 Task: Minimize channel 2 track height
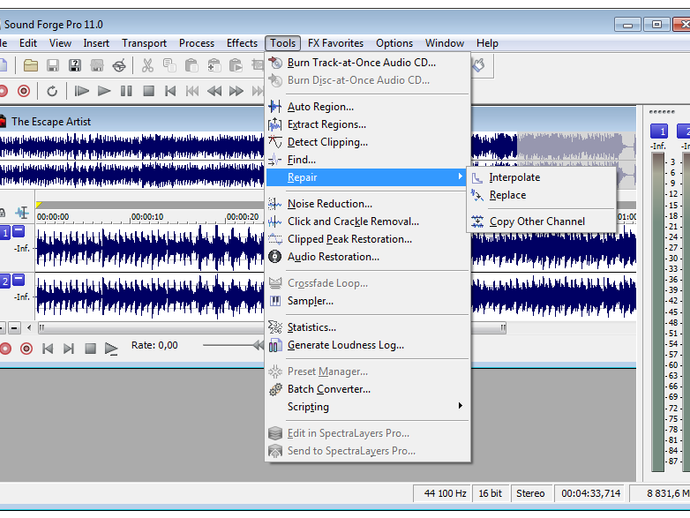(x=18, y=279)
